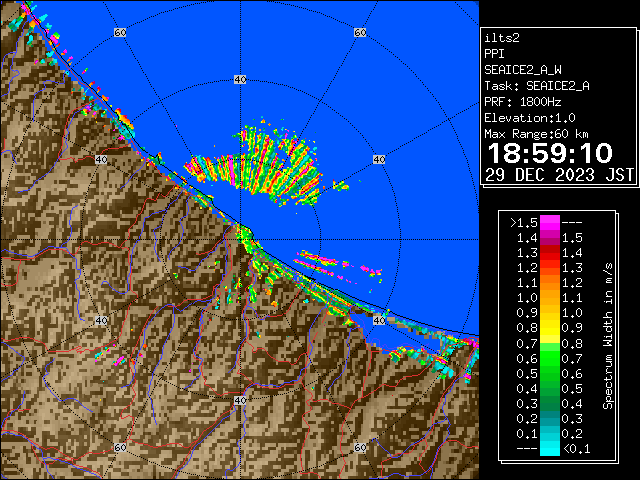Click the 'SEAICE2_A_W' product name

point(522,70)
